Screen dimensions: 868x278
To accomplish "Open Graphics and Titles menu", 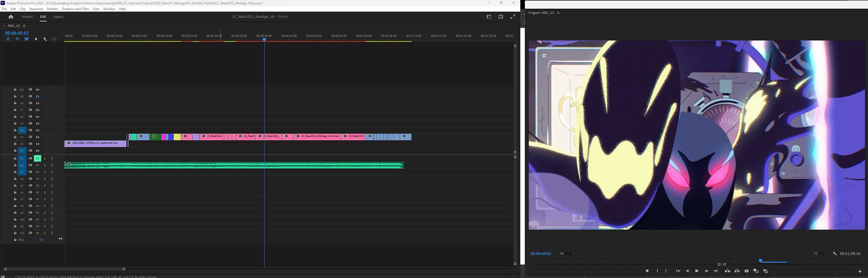I will (x=75, y=9).
